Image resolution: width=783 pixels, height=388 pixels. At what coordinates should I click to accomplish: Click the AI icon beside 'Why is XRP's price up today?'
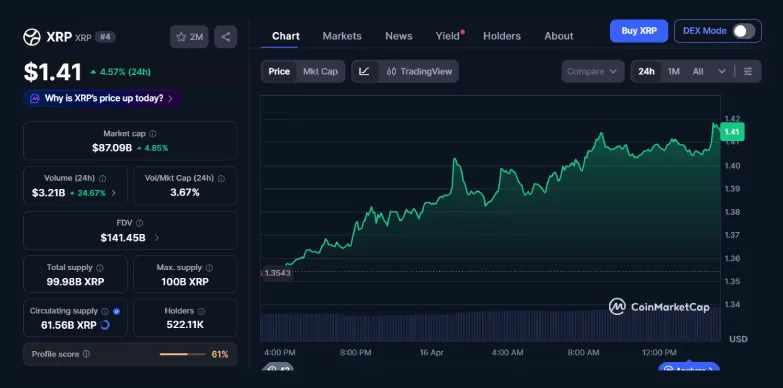click(34, 98)
